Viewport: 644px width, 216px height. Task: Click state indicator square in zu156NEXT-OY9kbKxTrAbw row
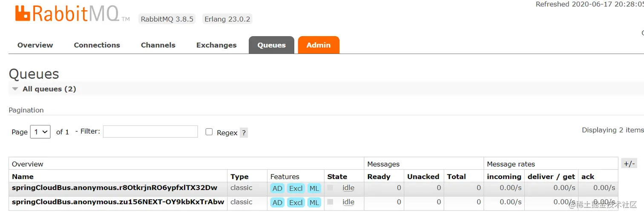coord(330,202)
